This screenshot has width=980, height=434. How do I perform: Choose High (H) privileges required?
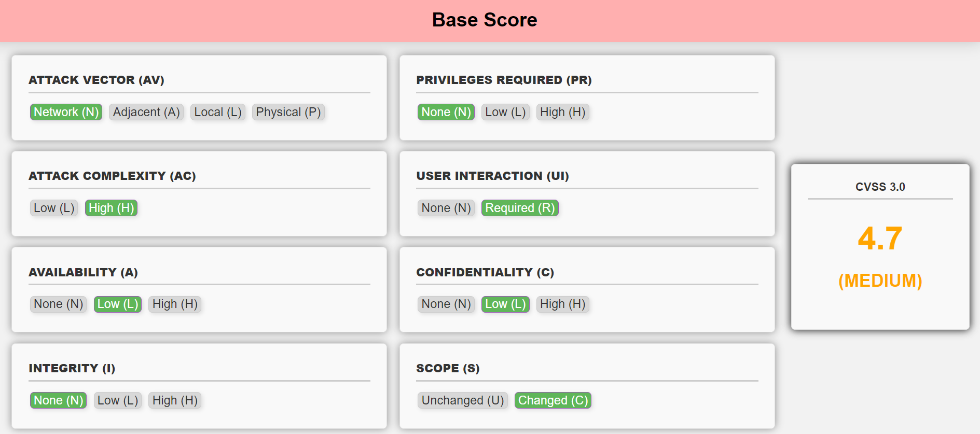562,112
